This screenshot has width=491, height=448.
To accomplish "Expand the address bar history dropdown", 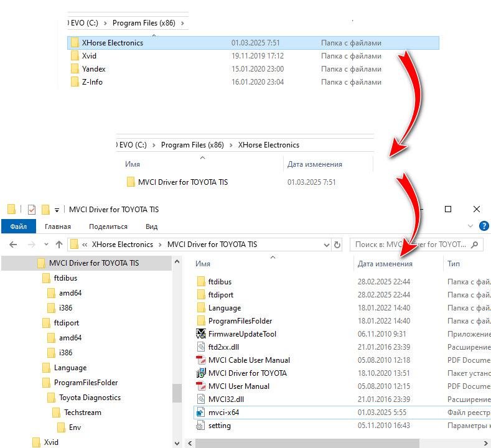I will 326,245.
